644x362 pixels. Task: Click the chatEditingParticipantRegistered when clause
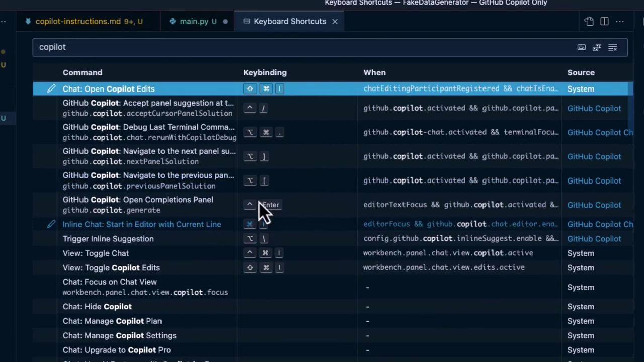tap(461, 89)
